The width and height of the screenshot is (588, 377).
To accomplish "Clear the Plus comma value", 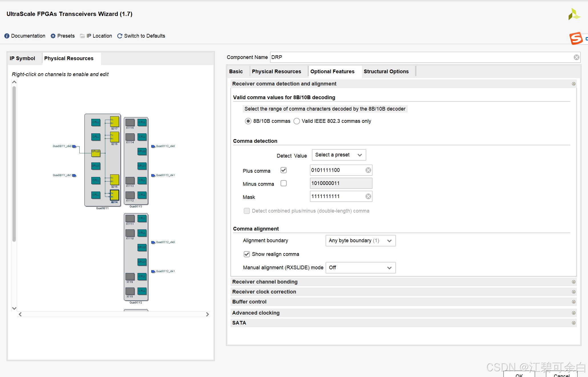I will tap(368, 170).
